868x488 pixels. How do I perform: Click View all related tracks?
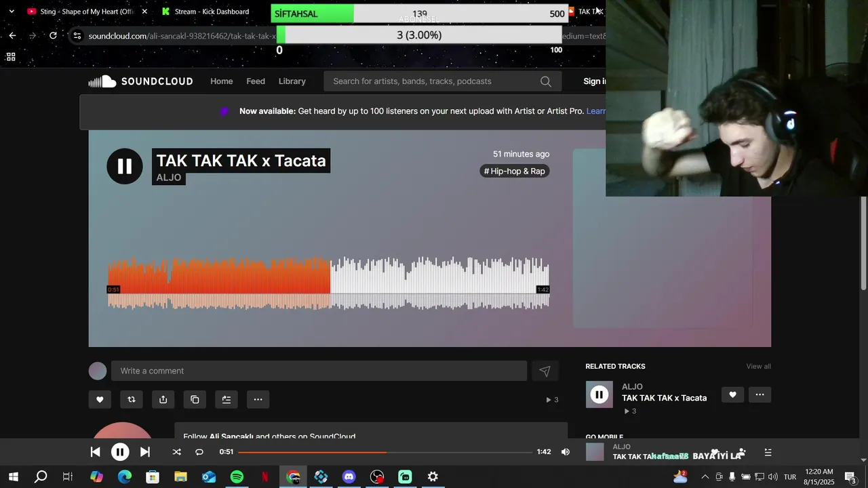(x=758, y=367)
